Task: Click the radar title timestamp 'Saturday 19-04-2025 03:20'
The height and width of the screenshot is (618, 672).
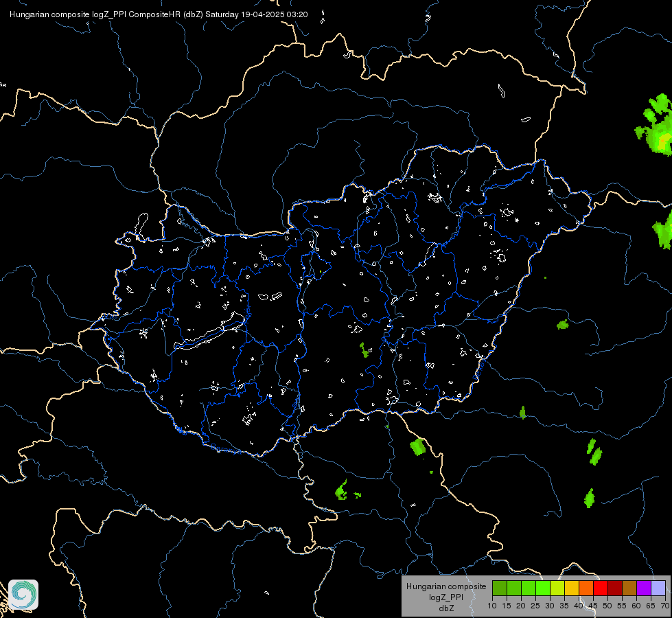Action: click(x=256, y=14)
